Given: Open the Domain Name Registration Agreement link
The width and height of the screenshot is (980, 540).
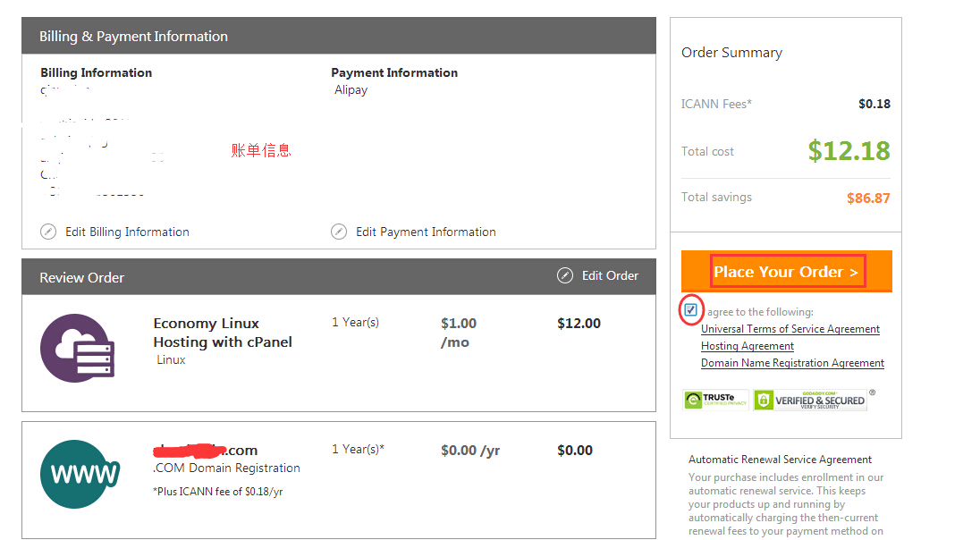Looking at the screenshot, I should click(x=792, y=363).
